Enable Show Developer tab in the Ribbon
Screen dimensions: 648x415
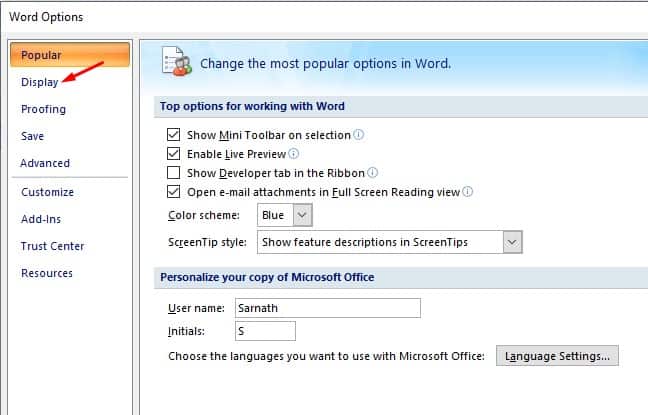174,173
